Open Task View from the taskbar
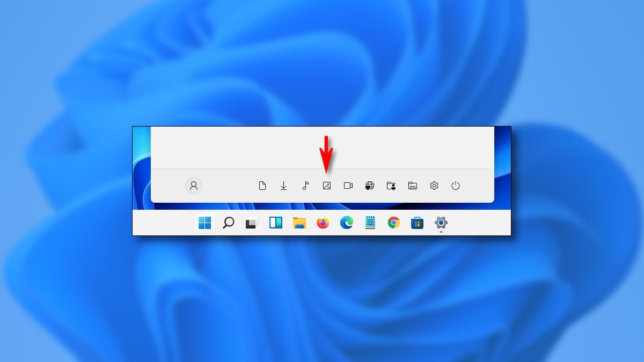Image resolution: width=644 pixels, height=362 pixels. (251, 223)
